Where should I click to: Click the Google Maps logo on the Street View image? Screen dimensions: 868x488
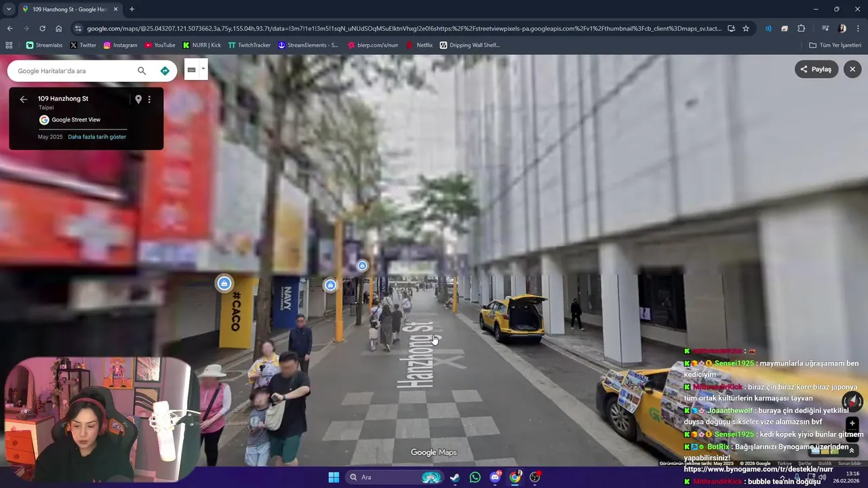(x=434, y=453)
